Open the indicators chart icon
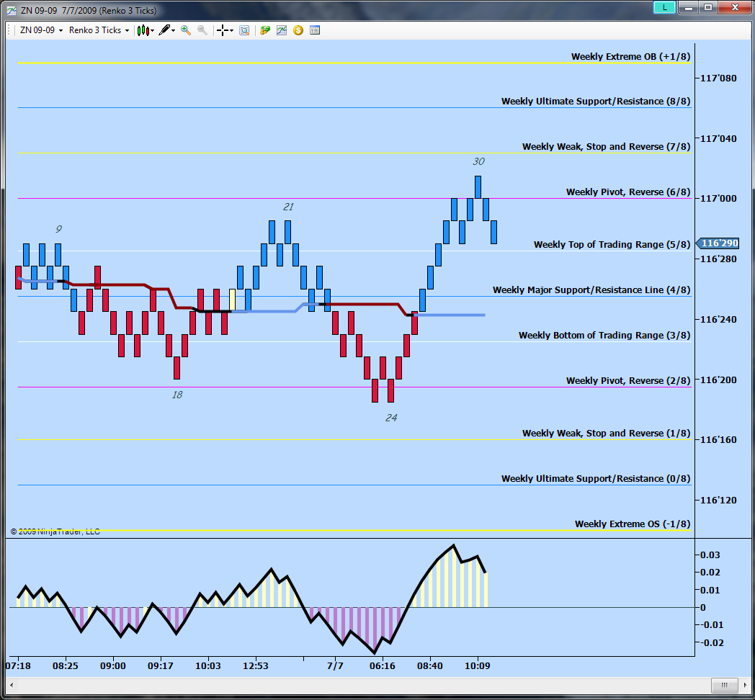 tap(282, 30)
